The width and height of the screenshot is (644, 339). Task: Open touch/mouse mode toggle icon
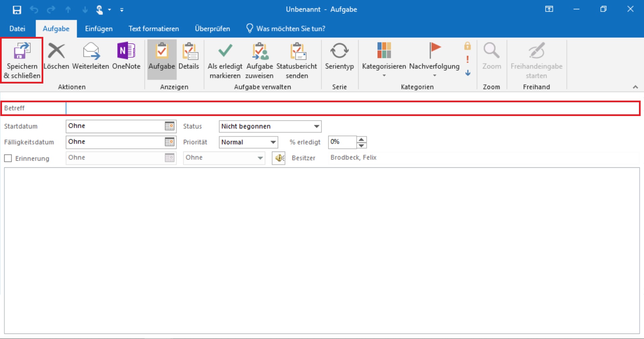point(100,10)
